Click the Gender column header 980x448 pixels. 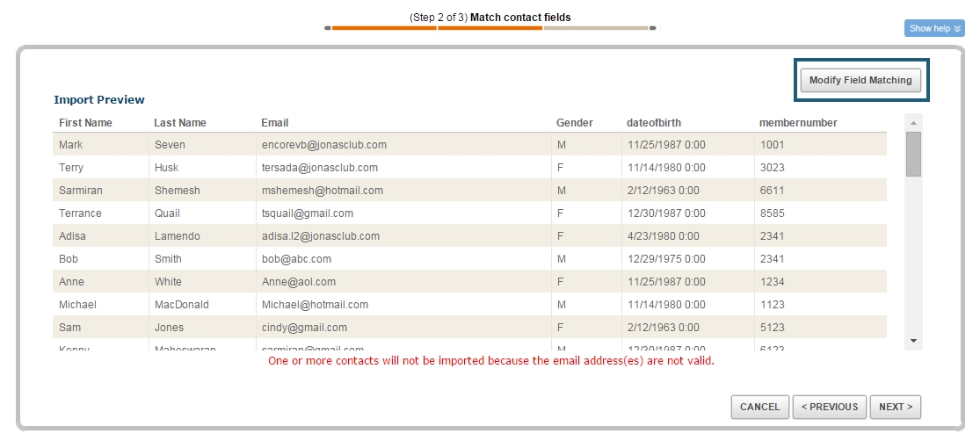tap(574, 123)
